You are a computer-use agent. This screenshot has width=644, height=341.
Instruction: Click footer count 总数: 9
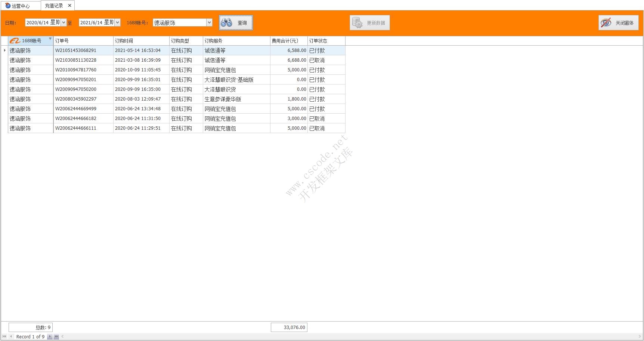[x=31, y=328]
